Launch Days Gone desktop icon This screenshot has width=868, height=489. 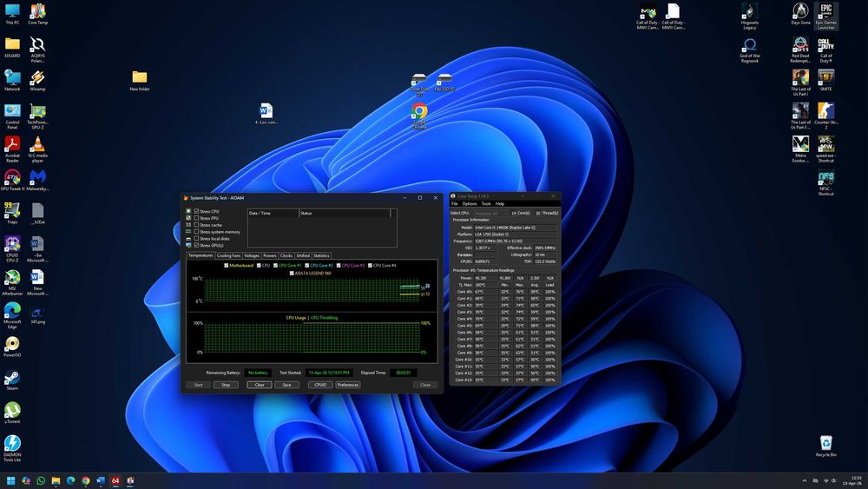pyautogui.click(x=800, y=15)
